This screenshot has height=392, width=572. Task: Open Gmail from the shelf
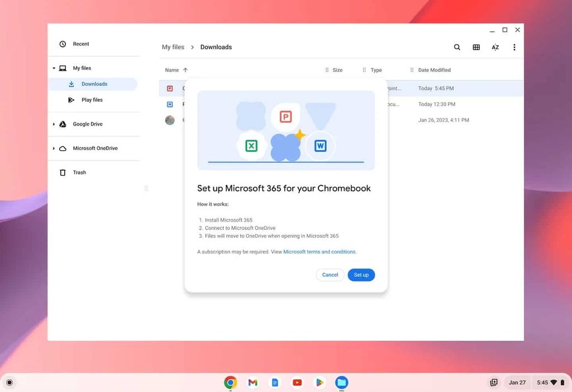252,383
